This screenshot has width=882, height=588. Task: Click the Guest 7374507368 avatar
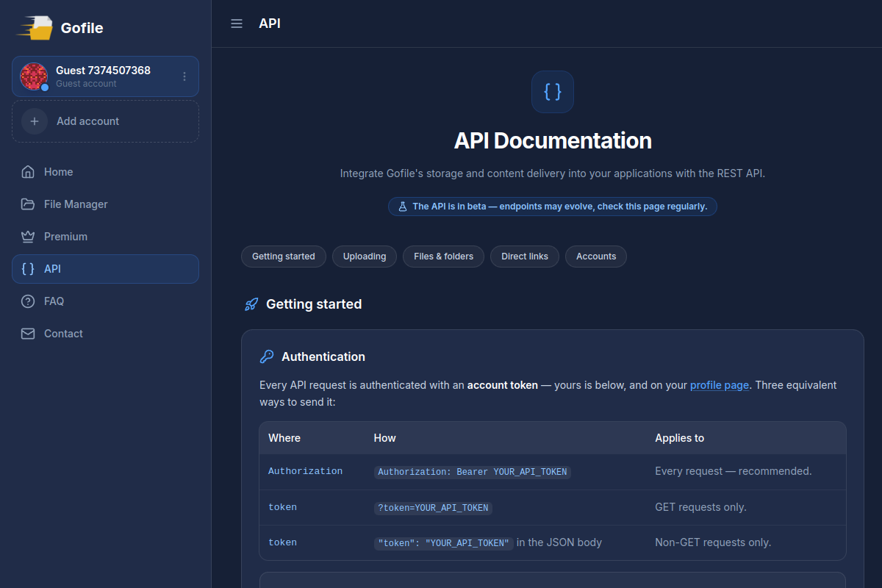pos(34,76)
